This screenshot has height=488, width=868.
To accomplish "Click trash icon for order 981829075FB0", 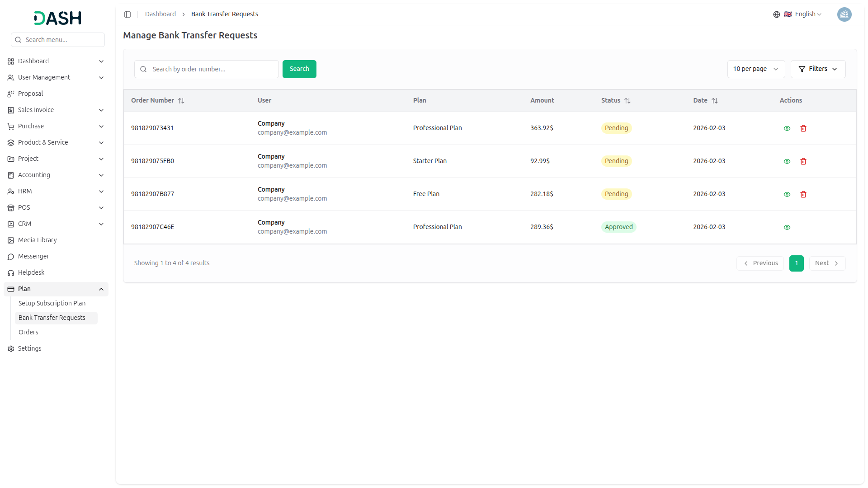I will 803,161.
